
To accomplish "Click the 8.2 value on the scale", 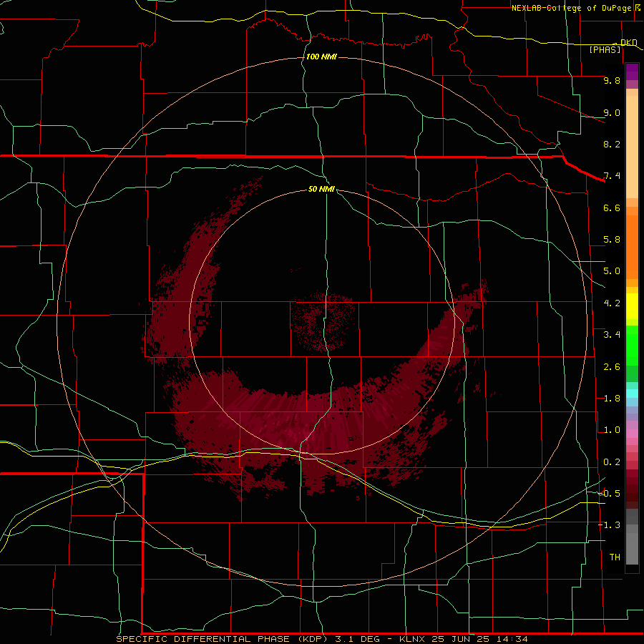I will coord(612,144).
